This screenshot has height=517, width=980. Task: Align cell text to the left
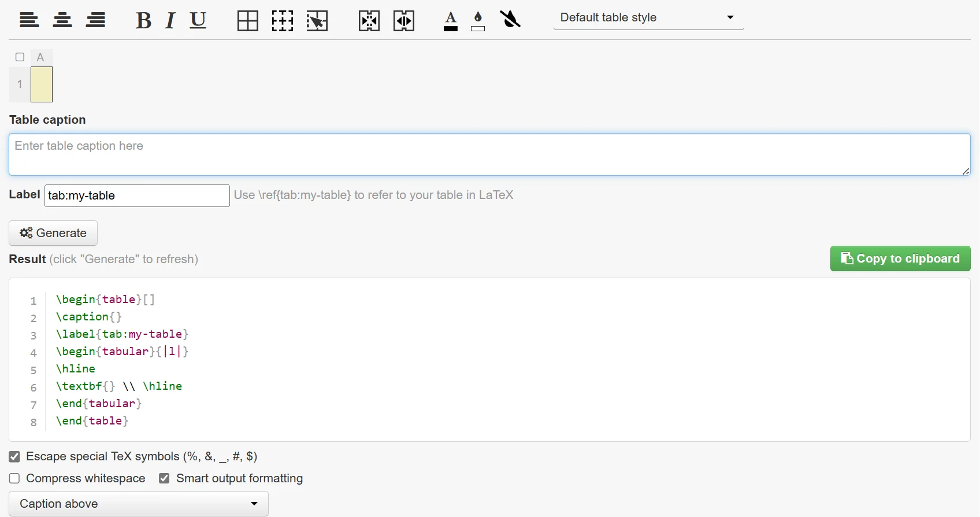[29, 21]
